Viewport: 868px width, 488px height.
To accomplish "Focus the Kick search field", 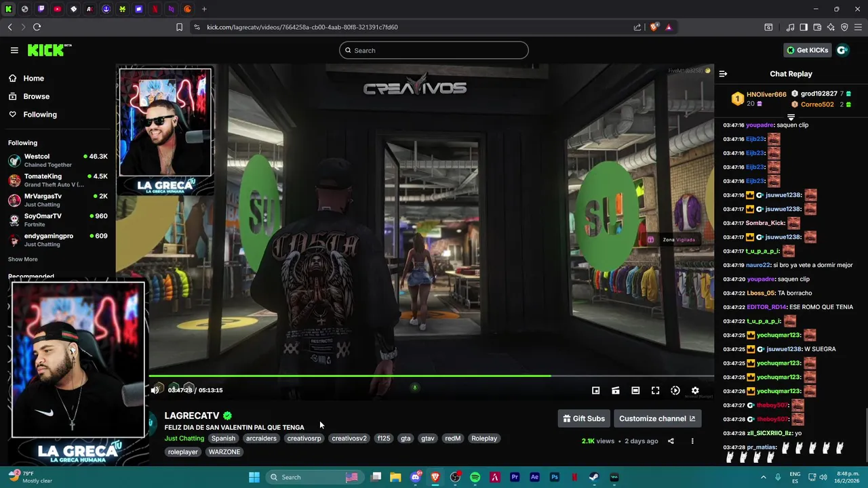I will click(434, 50).
